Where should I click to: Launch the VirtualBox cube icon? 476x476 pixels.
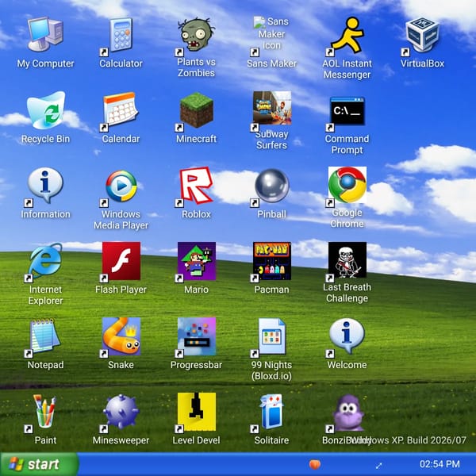click(x=422, y=34)
